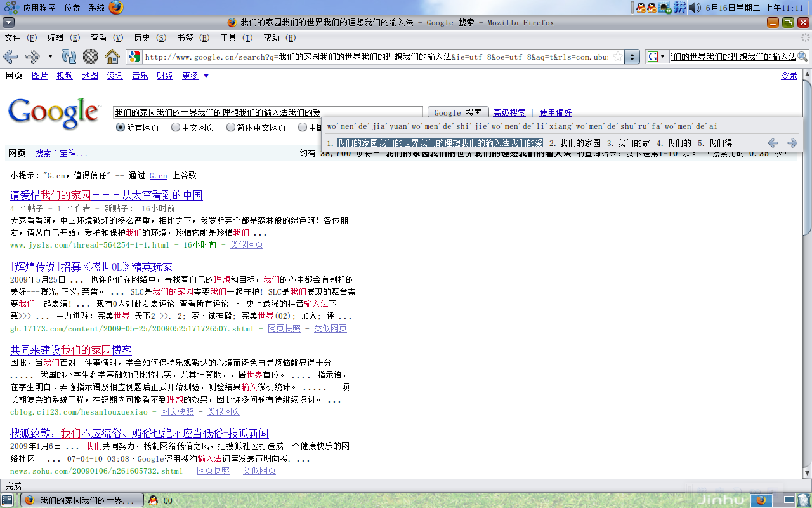Image resolution: width=812 pixels, height=508 pixels.
Task: Launch Firefox from the top panel icon
Action: (115, 8)
